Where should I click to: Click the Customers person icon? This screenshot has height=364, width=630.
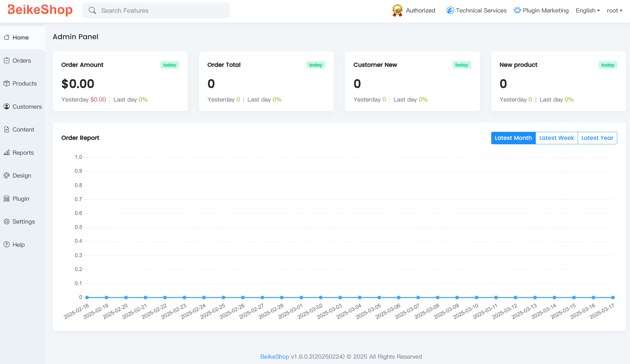pos(7,107)
